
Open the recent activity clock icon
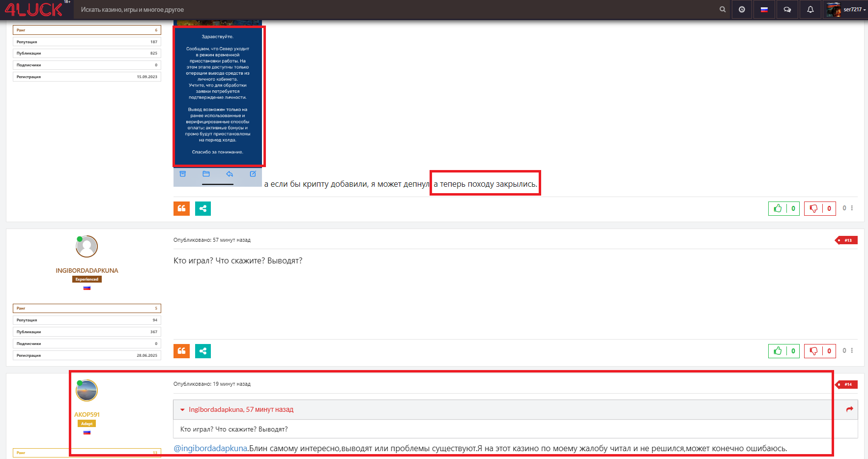[742, 9]
